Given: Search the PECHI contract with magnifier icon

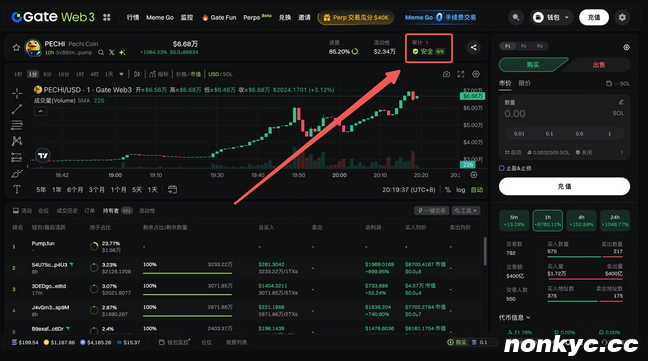Looking at the screenshot, I should [101, 52].
